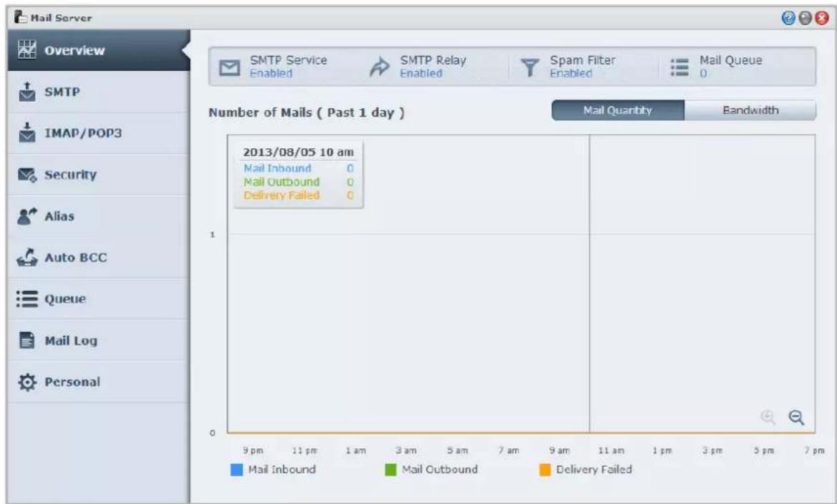This screenshot has width=837, height=504.
Task: Click the 3 am axis label
Action: [406, 451]
